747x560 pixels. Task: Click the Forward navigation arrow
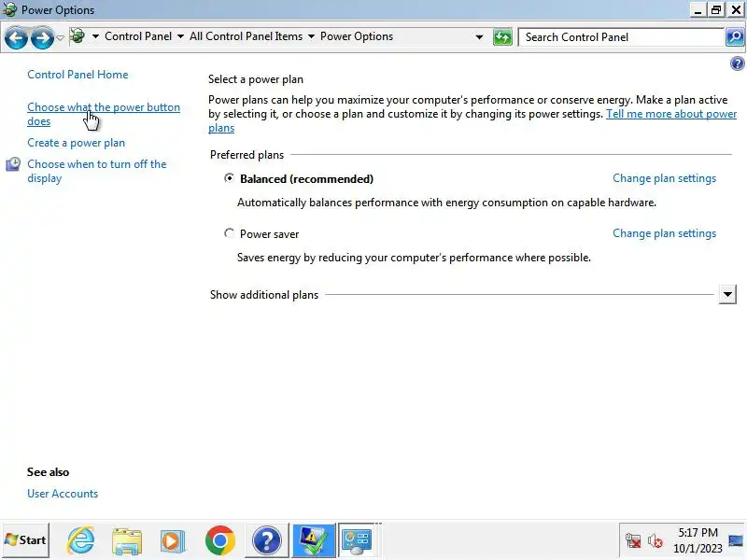(42, 37)
